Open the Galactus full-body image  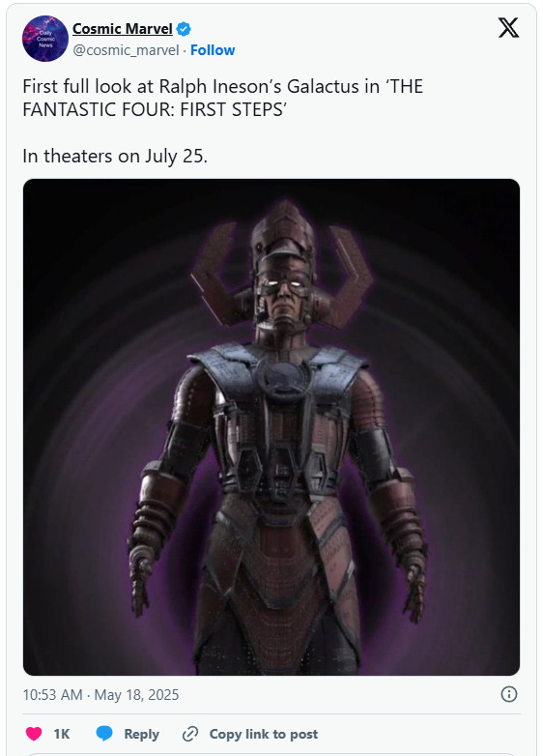click(271, 427)
